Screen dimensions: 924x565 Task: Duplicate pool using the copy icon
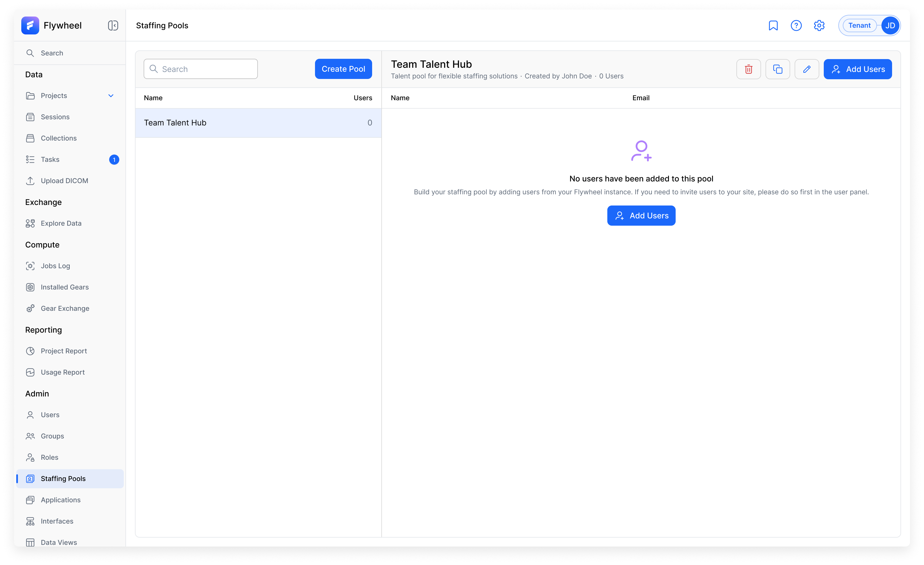pos(777,69)
